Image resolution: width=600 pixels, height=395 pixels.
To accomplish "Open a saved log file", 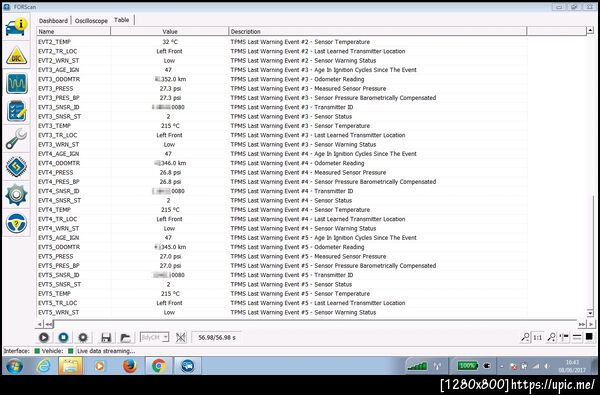I will [x=125, y=338].
